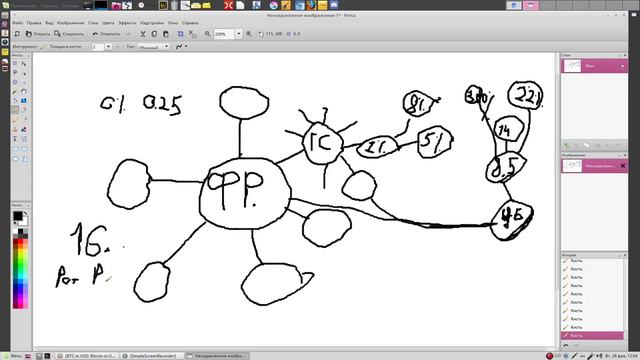640x360 pixels.
Task: Select the Paint Bucket tool
Action: click(x=15, y=100)
